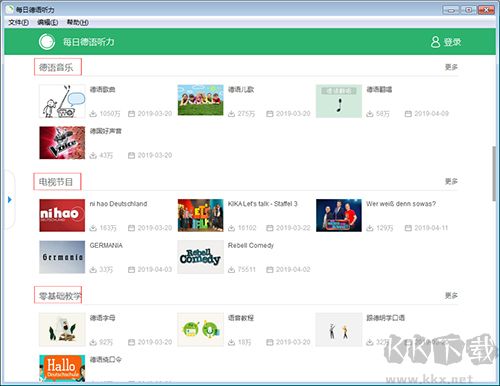Click calendar icon for 德语字母
This screenshot has height=386, width=500.
[x=132, y=342]
